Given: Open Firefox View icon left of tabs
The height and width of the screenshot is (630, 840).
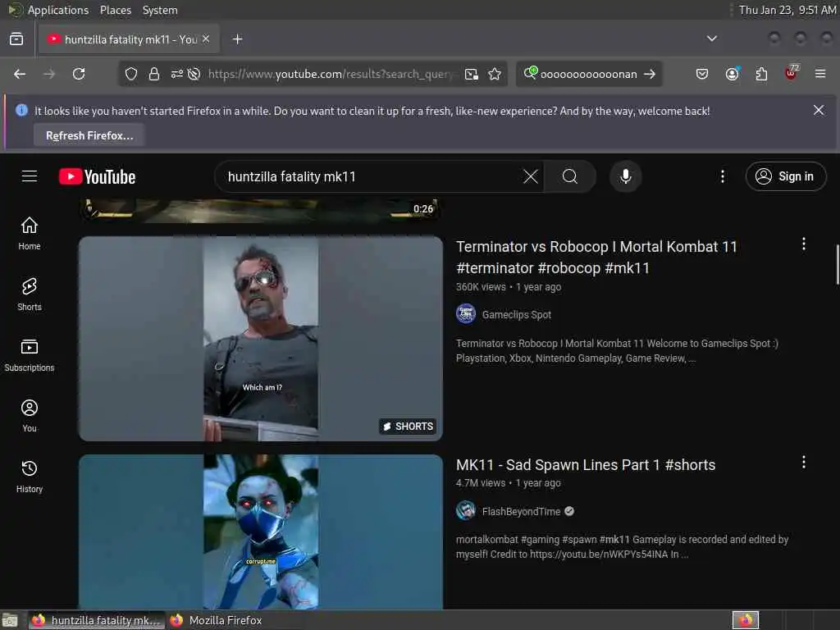Looking at the screenshot, I should (16, 39).
